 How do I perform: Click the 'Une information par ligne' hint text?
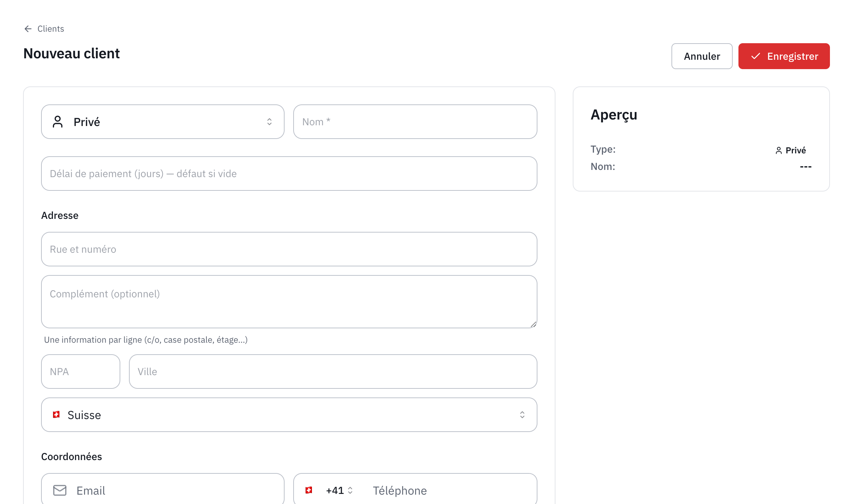(146, 340)
